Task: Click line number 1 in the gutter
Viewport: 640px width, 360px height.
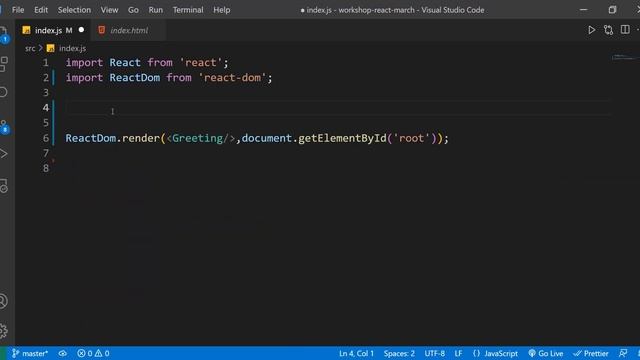Action: pyautogui.click(x=46, y=62)
